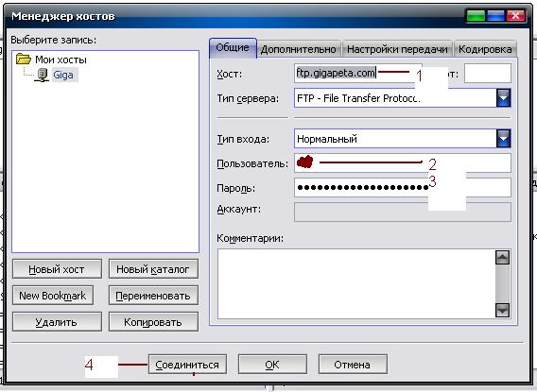Viewport: 537px width, 392px height.
Task: Select the Giga host server icon
Action: 43,75
